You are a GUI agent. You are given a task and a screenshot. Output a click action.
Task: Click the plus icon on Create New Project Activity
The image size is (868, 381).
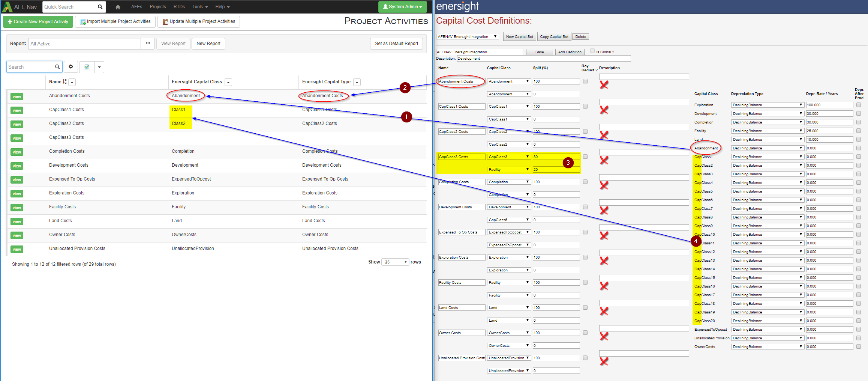point(10,21)
